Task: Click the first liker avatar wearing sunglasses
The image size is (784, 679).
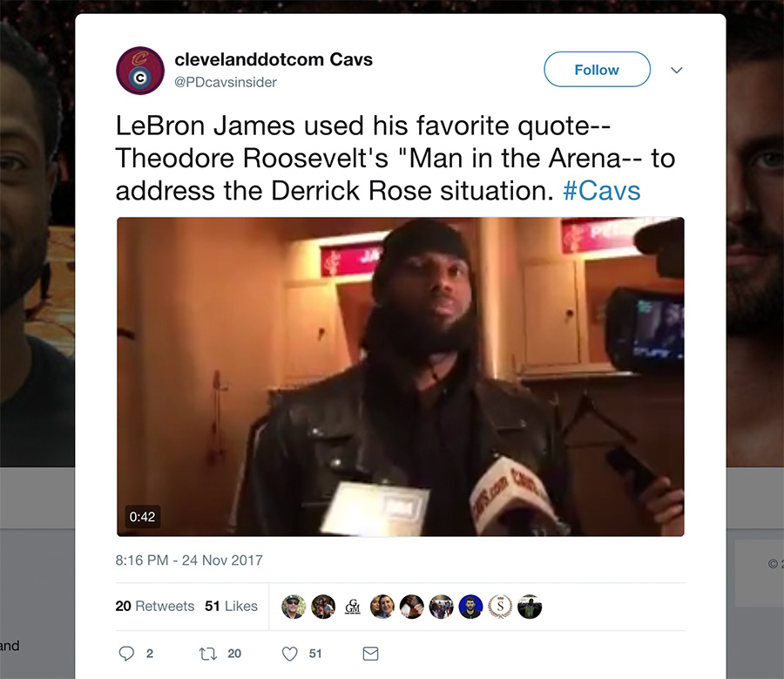Action: click(x=294, y=607)
